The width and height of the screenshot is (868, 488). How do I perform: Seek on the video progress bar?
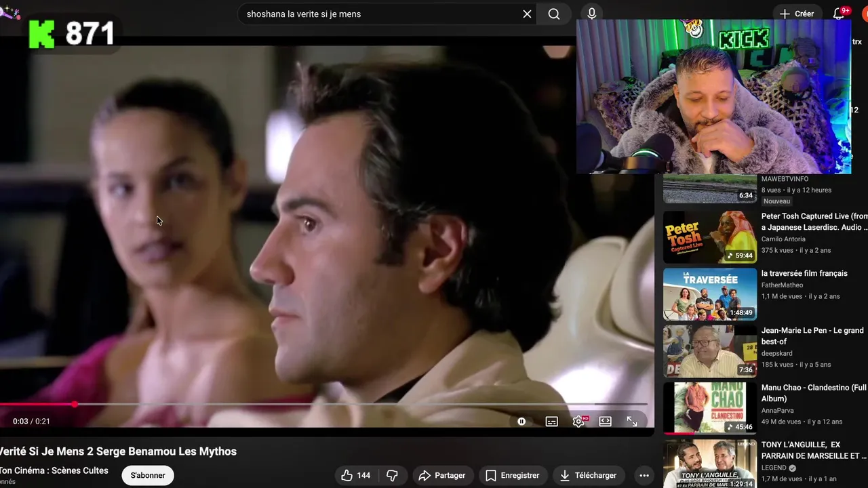point(324,405)
